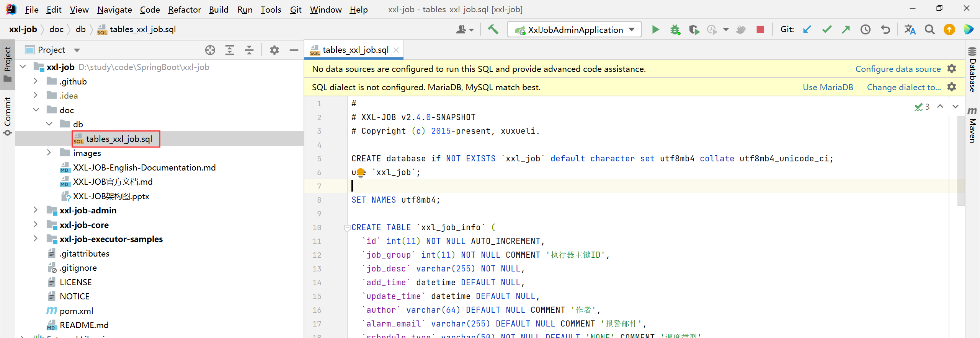
Task: Click the xxl-job breadcrumb in navigation bar
Action: [23, 29]
